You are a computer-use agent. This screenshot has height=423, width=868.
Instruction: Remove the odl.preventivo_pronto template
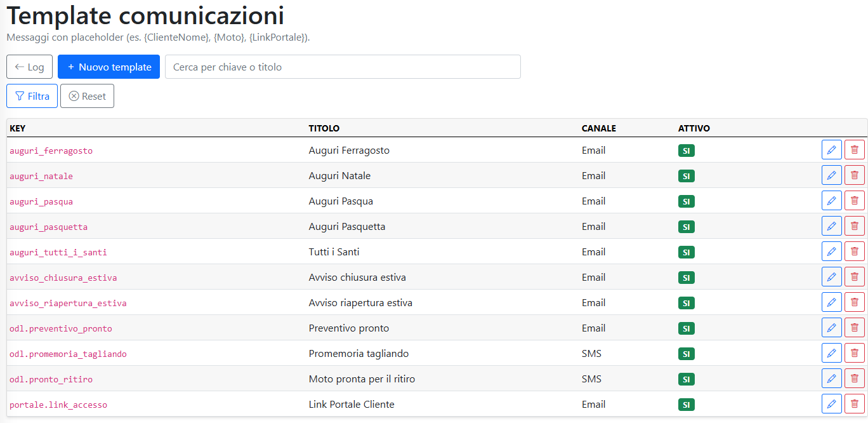854,328
